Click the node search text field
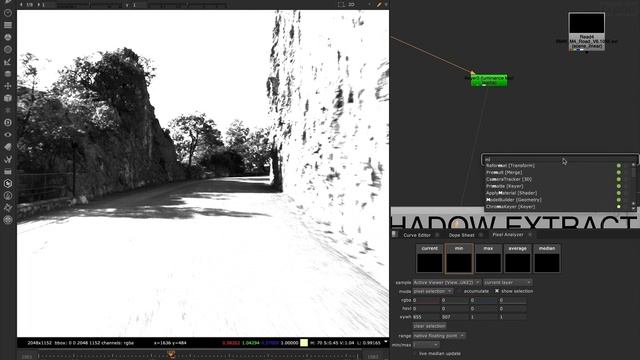The image size is (640, 360). 560,159
